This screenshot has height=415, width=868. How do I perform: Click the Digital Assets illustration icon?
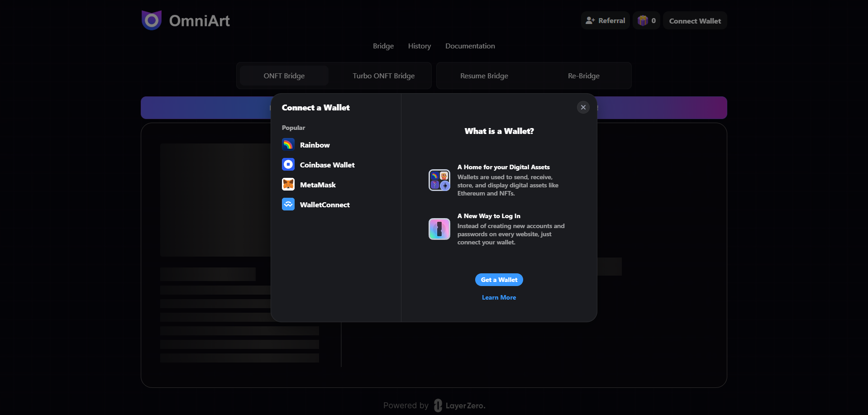[x=439, y=180]
